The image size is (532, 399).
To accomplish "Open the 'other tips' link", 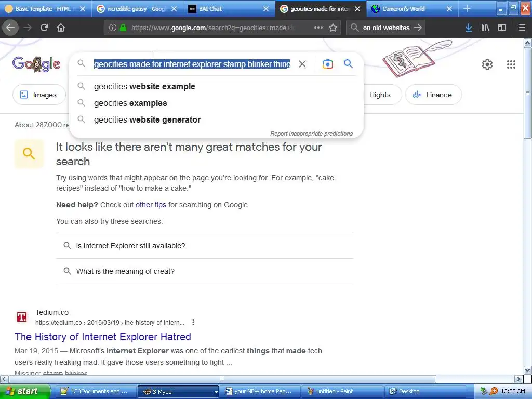I will tap(151, 205).
